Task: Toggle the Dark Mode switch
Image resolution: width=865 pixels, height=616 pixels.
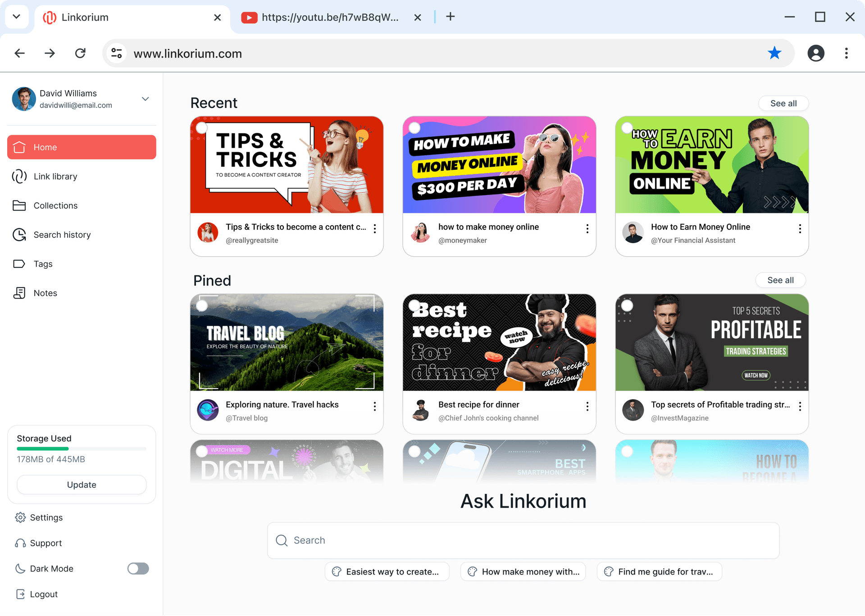Action: click(x=138, y=569)
